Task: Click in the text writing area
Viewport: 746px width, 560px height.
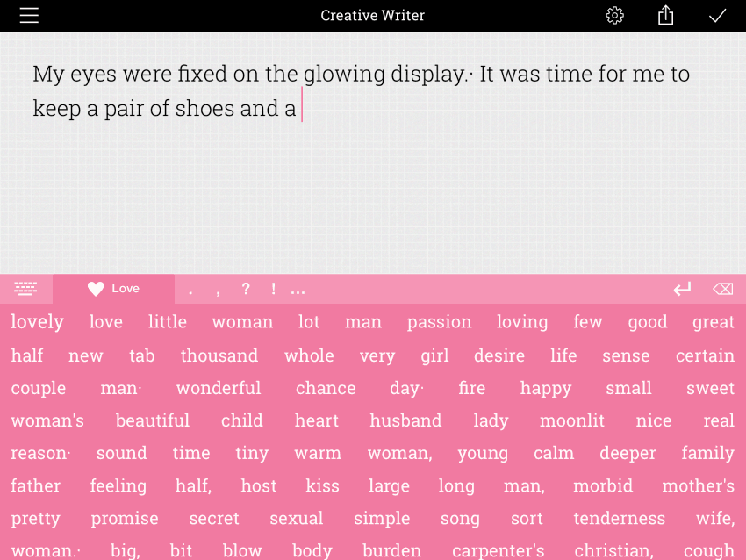Action: (x=373, y=193)
